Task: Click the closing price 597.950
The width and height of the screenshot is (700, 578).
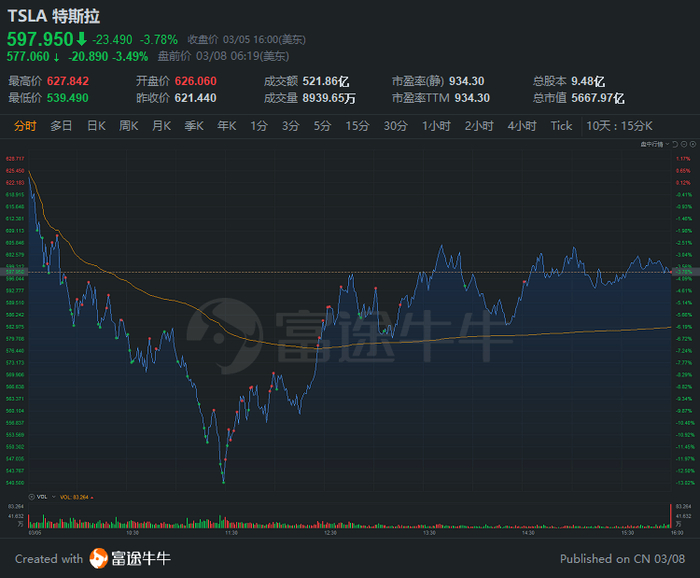Action: 40,39
